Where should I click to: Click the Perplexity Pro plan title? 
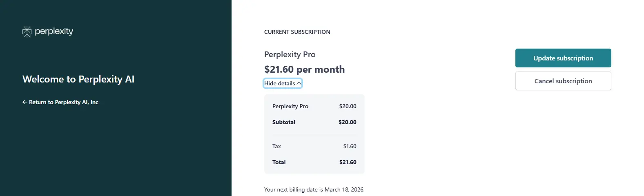(x=290, y=54)
